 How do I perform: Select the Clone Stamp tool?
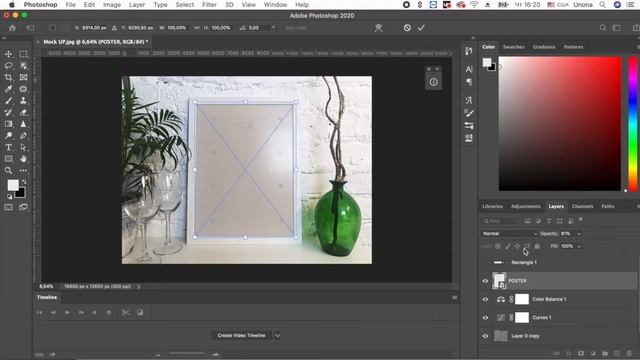23,100
